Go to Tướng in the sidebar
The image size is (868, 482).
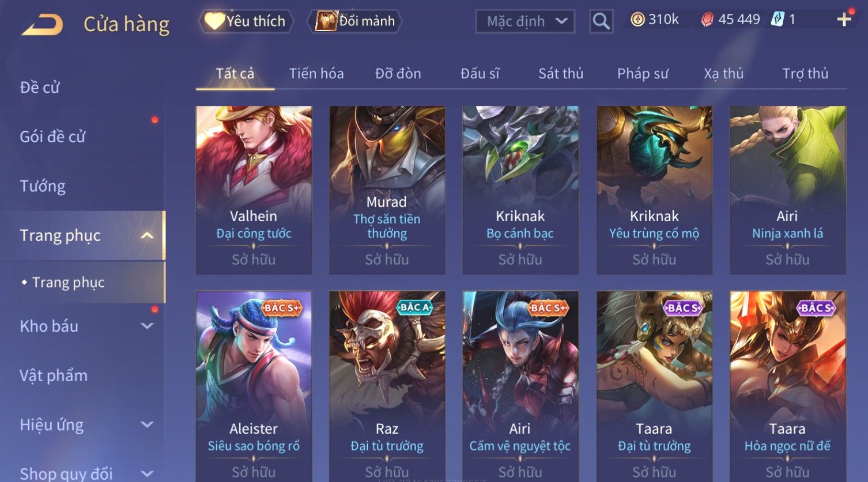point(43,186)
